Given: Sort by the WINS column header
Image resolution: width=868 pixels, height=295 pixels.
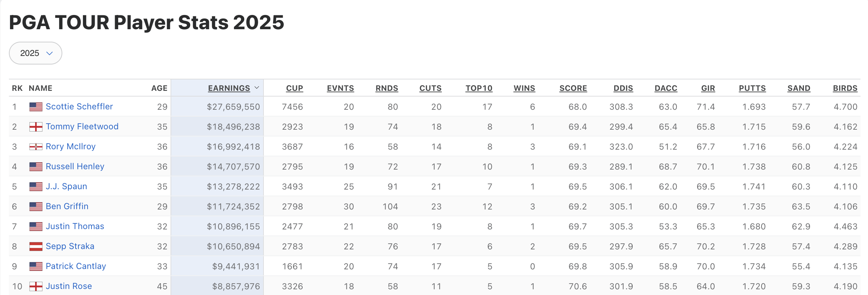Looking at the screenshot, I should point(524,88).
